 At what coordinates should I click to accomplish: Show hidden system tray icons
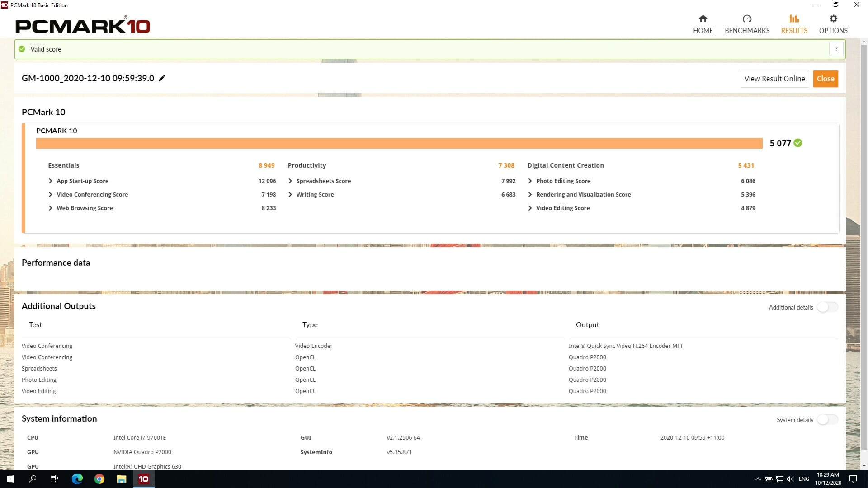click(x=758, y=479)
